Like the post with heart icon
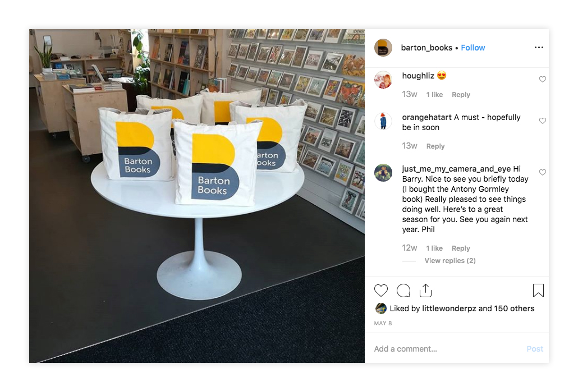 point(381,290)
